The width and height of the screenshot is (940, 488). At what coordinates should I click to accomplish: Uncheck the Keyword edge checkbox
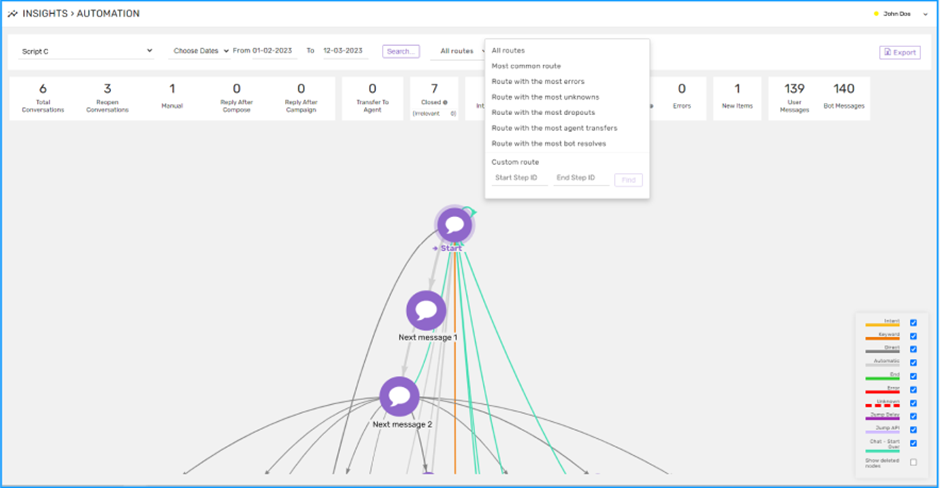tap(913, 336)
